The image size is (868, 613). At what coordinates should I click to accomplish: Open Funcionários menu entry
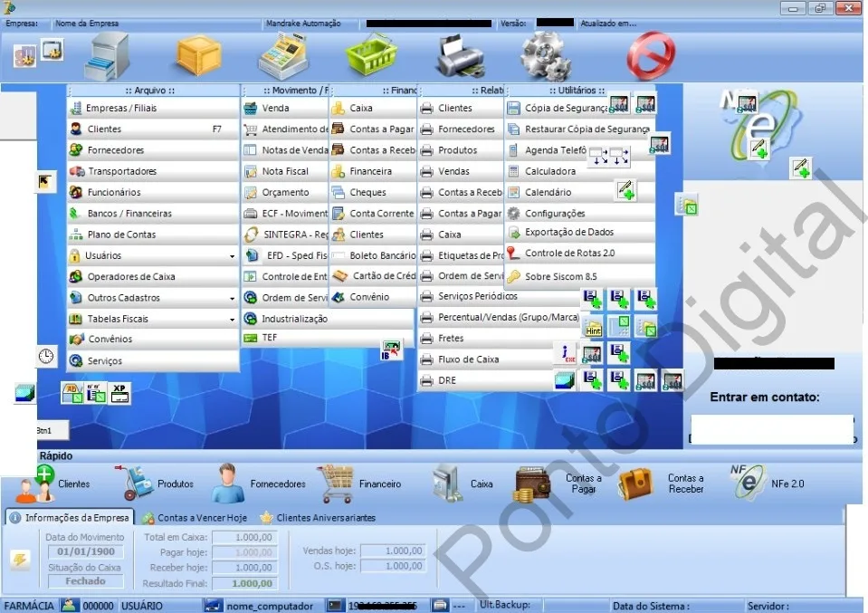pos(153,192)
